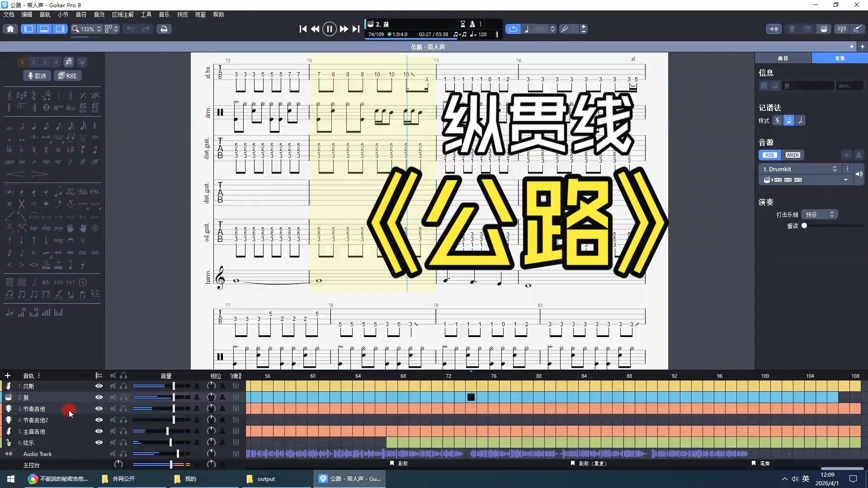Viewport: 868px width, 488px height.
Task: Open the 文档 menu
Action: (9, 14)
